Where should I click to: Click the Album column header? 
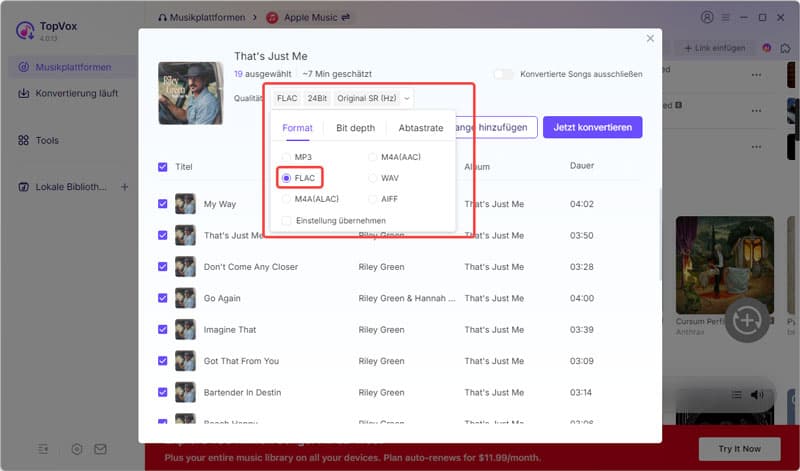[477, 167]
